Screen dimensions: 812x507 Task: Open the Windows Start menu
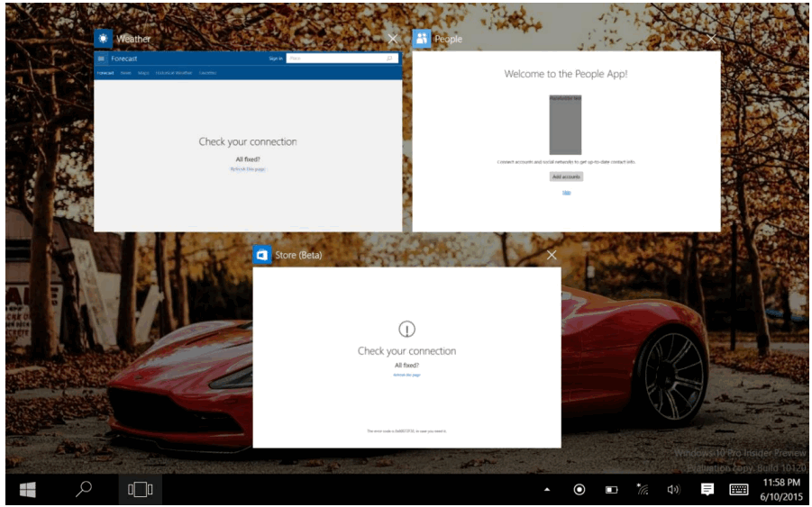(28, 489)
